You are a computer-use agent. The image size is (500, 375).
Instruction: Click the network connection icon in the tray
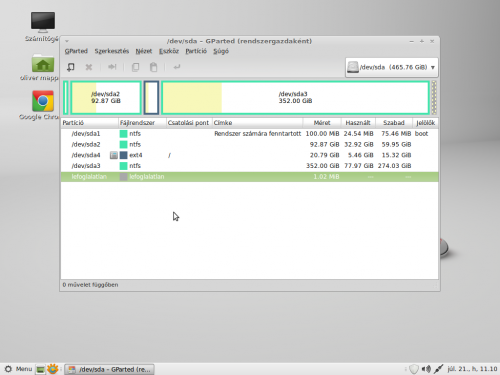pos(438,369)
